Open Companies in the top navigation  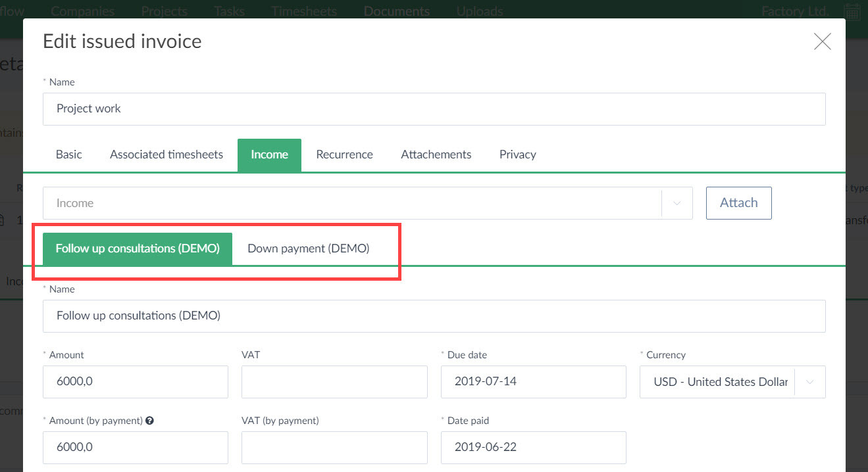click(82, 11)
